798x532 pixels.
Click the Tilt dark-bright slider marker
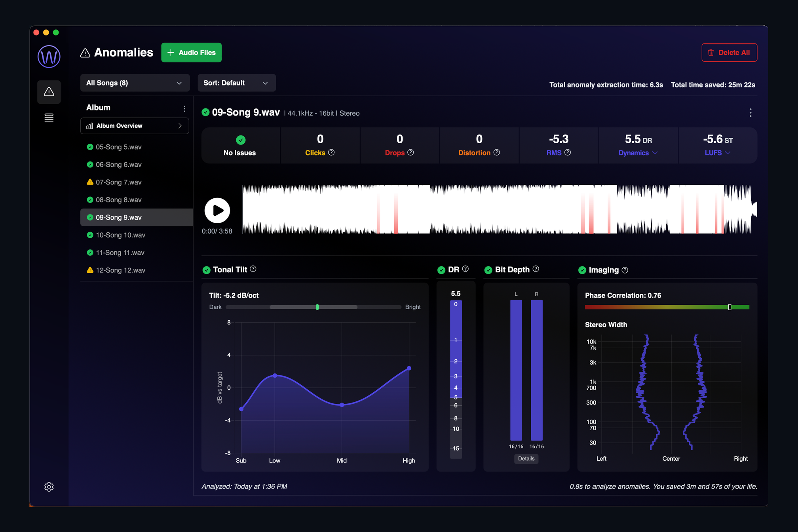tap(317, 307)
